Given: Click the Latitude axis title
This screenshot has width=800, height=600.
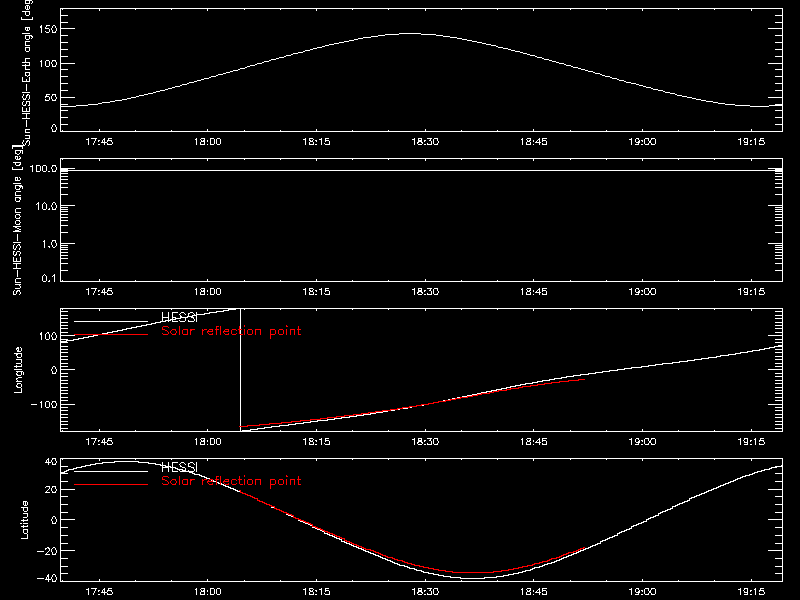Looking at the screenshot, I should point(24,520).
